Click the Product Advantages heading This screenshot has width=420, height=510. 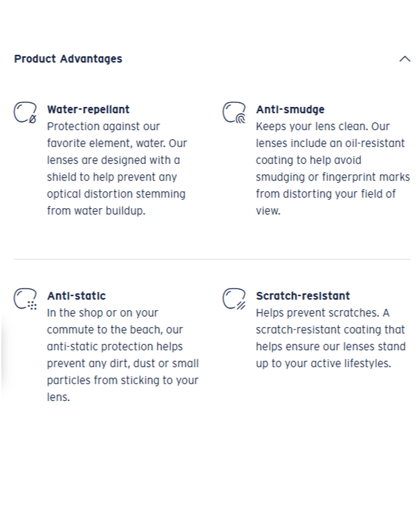tap(68, 59)
